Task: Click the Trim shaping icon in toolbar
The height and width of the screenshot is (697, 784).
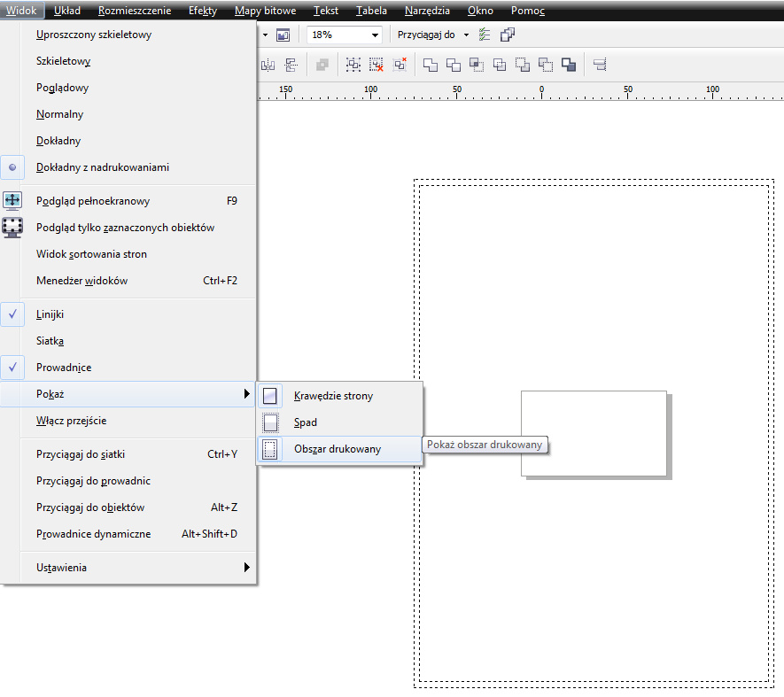Action: [x=454, y=65]
